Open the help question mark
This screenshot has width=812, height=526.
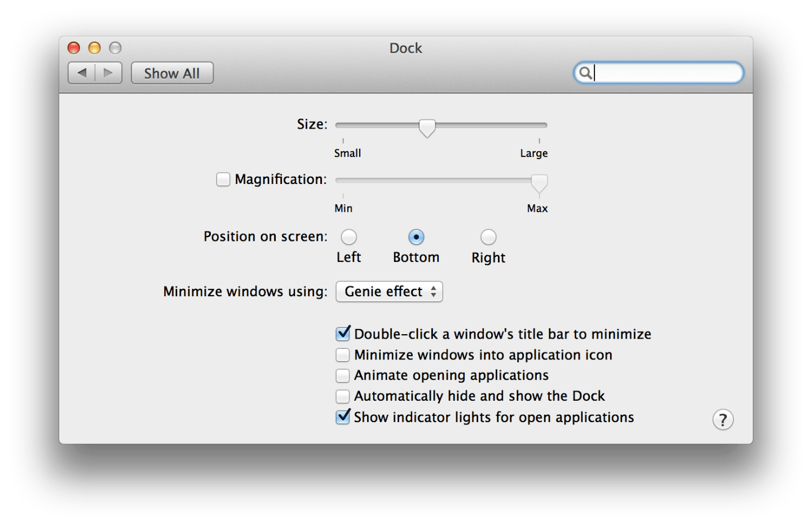click(x=723, y=420)
